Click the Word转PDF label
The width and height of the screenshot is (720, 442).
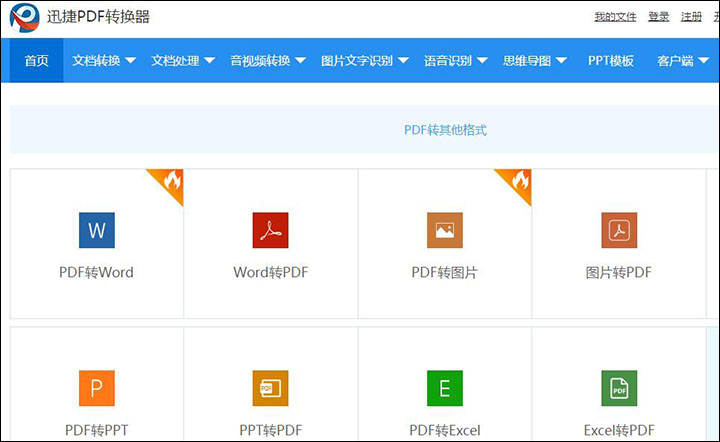coord(270,272)
